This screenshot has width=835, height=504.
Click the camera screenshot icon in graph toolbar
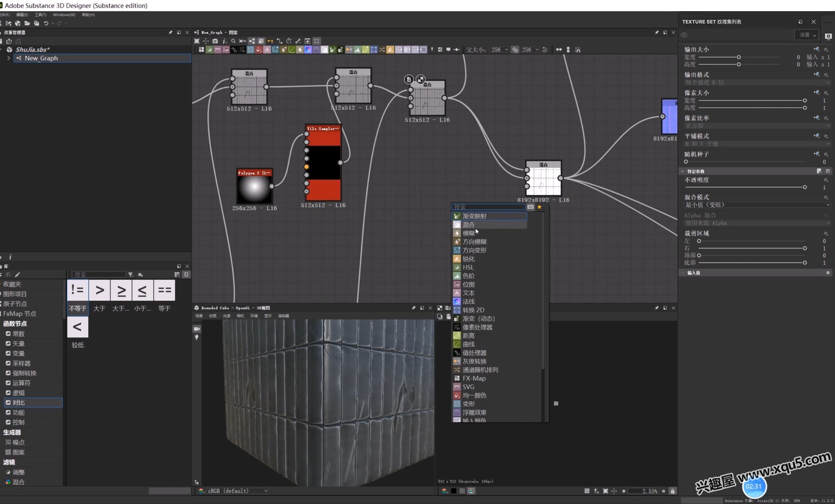[x=215, y=41]
